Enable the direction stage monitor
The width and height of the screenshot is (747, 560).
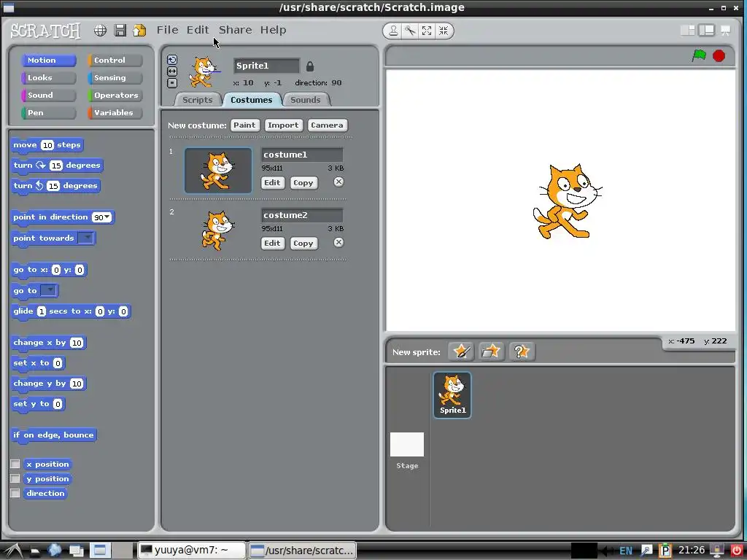(15, 494)
